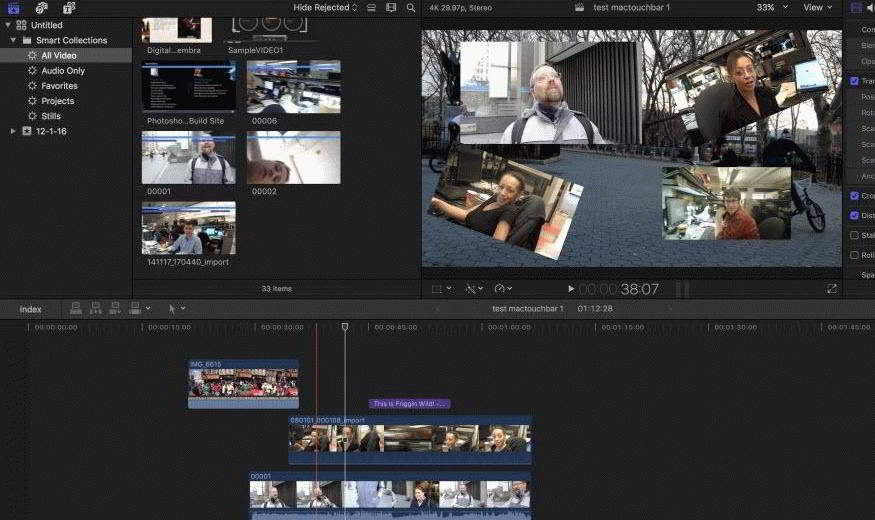
Task: Uncheck the Transform checkbox in inspector
Action: point(854,81)
